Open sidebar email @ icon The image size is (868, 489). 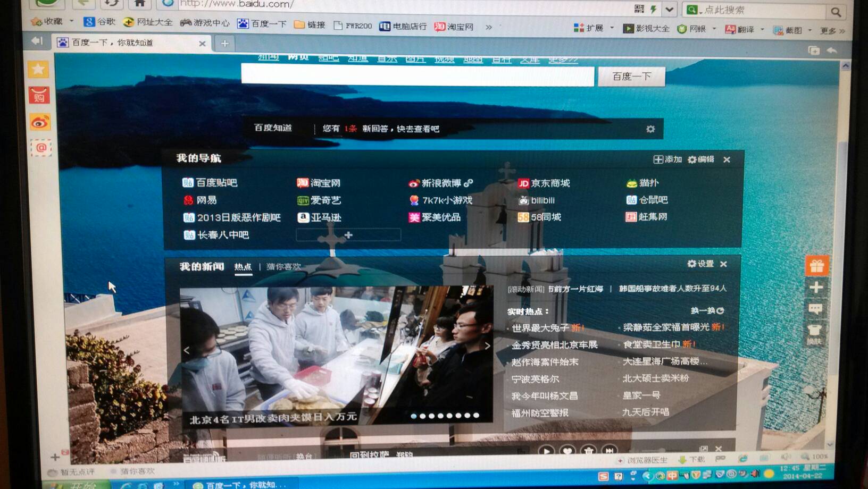point(41,148)
